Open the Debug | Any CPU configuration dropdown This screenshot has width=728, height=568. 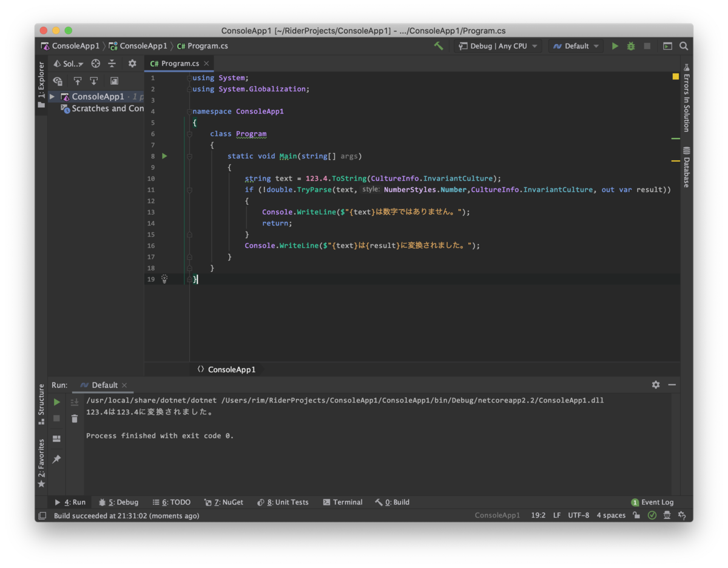click(x=497, y=46)
